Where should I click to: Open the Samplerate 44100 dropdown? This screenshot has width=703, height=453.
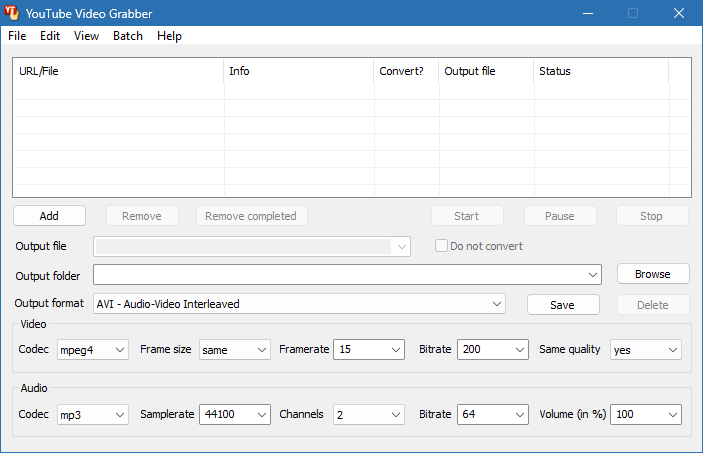234,414
